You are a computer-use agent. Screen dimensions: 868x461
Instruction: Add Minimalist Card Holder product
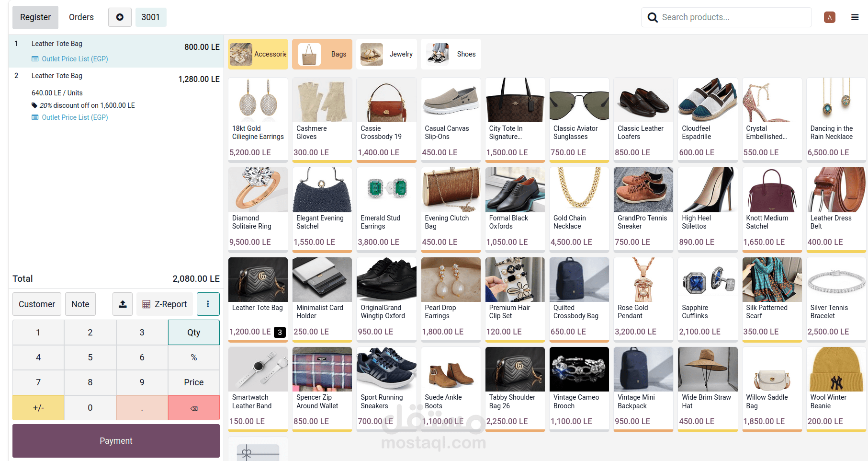[322, 300]
